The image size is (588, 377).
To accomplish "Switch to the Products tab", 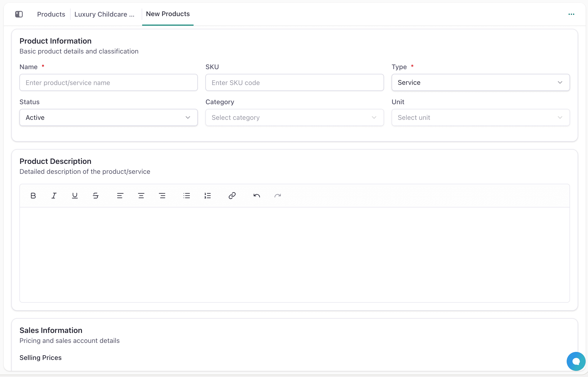I will click(51, 14).
